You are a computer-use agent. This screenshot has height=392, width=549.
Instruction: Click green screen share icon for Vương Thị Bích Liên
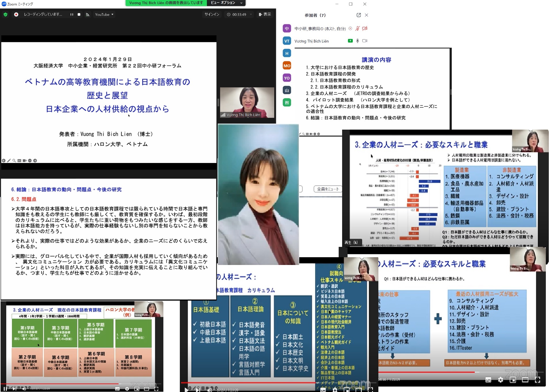click(350, 41)
